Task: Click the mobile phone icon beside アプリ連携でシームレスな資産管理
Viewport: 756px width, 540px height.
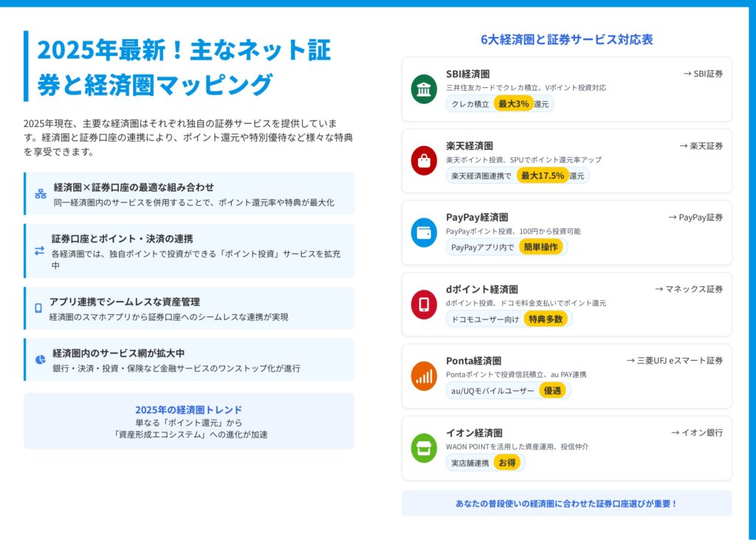Action: click(38, 308)
